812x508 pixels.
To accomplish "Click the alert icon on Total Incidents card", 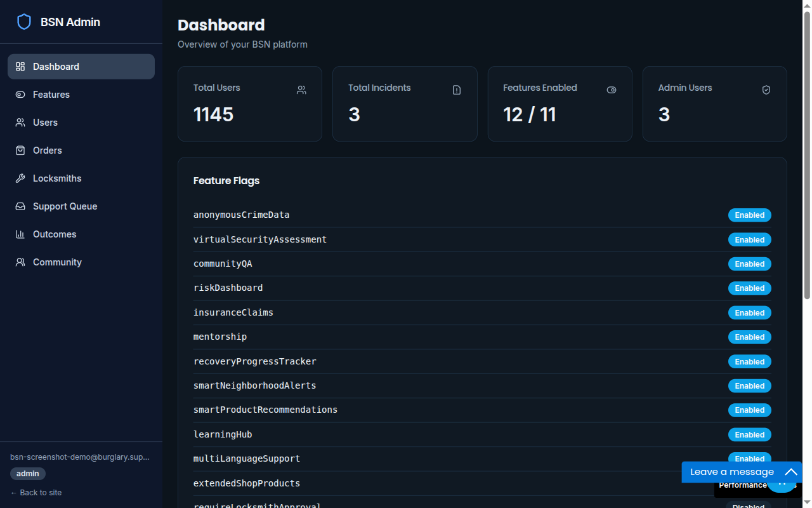I will click(457, 90).
